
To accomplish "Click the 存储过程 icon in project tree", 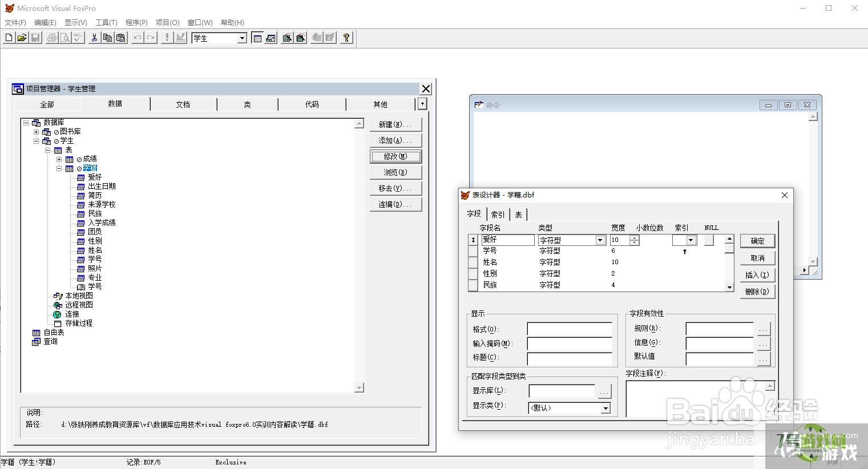I will (57, 324).
